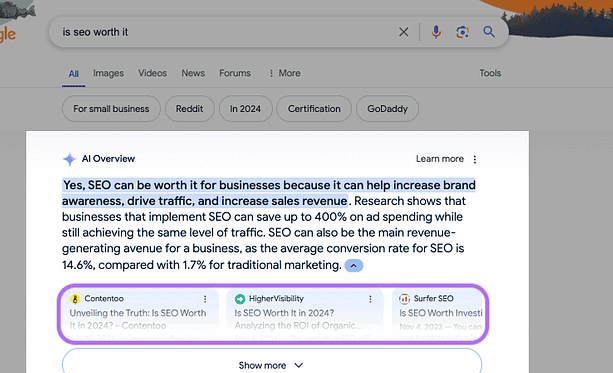Click the Contentoo favicon

[75, 299]
